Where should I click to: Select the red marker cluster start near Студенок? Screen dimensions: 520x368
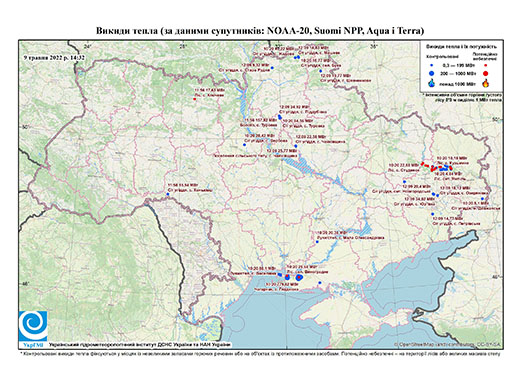pos(422,164)
